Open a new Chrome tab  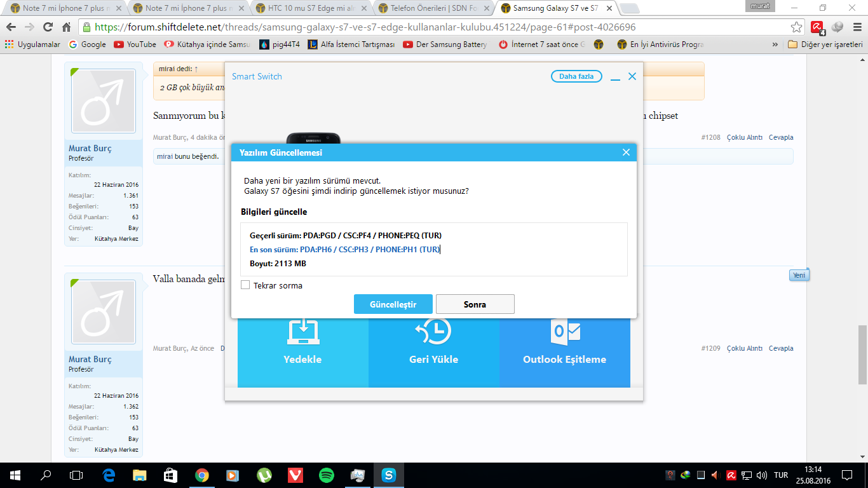629,8
